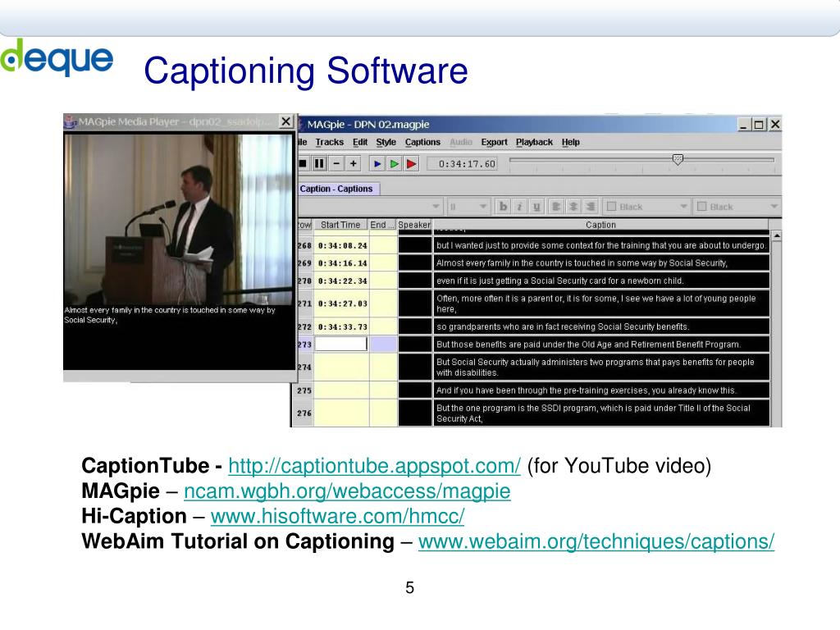Close the MAGpie DPN 02.magpie window
840x630 pixels.
774,125
